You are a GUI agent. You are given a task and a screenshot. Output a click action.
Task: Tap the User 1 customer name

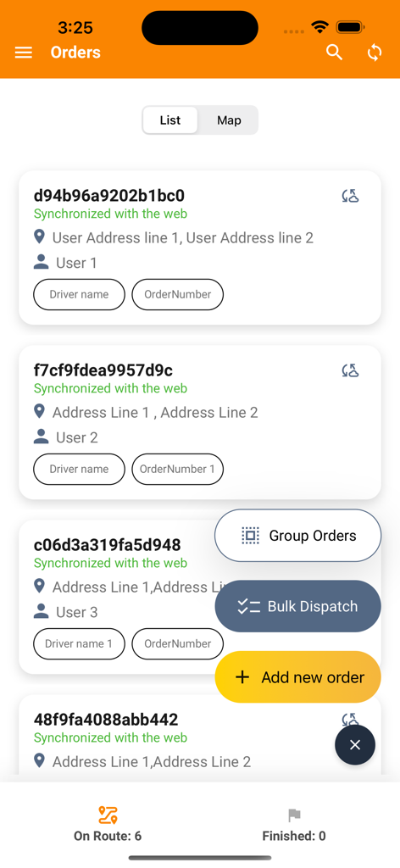point(76,263)
